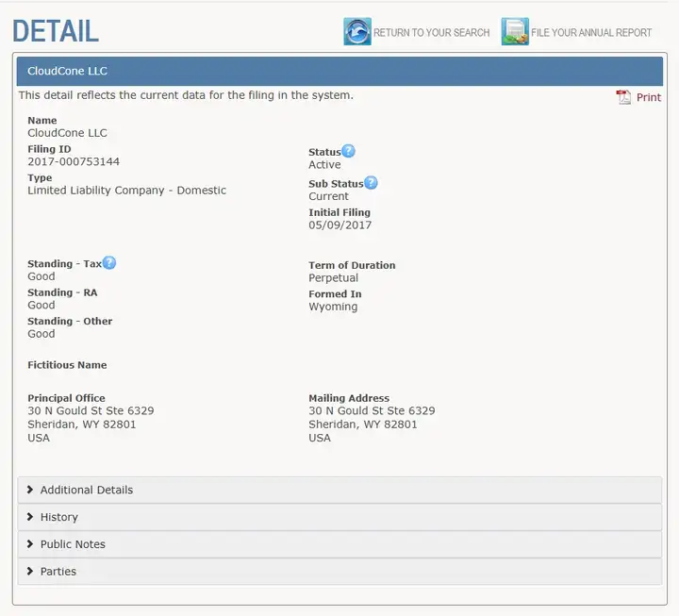This screenshot has width=679, height=616.
Task: Click USA under Principal Office
Action: coord(39,438)
